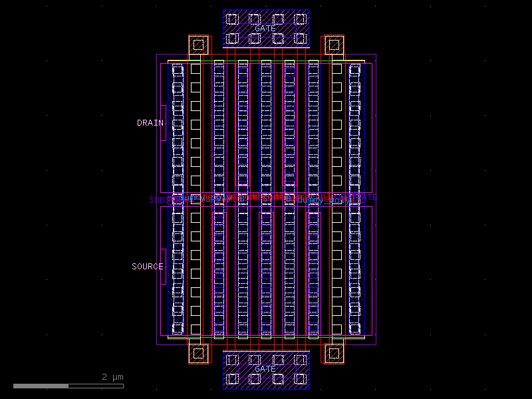This screenshot has height=399, width=532.
Task: Click the outer device boundary rectangle
Action: (x=158, y=199)
